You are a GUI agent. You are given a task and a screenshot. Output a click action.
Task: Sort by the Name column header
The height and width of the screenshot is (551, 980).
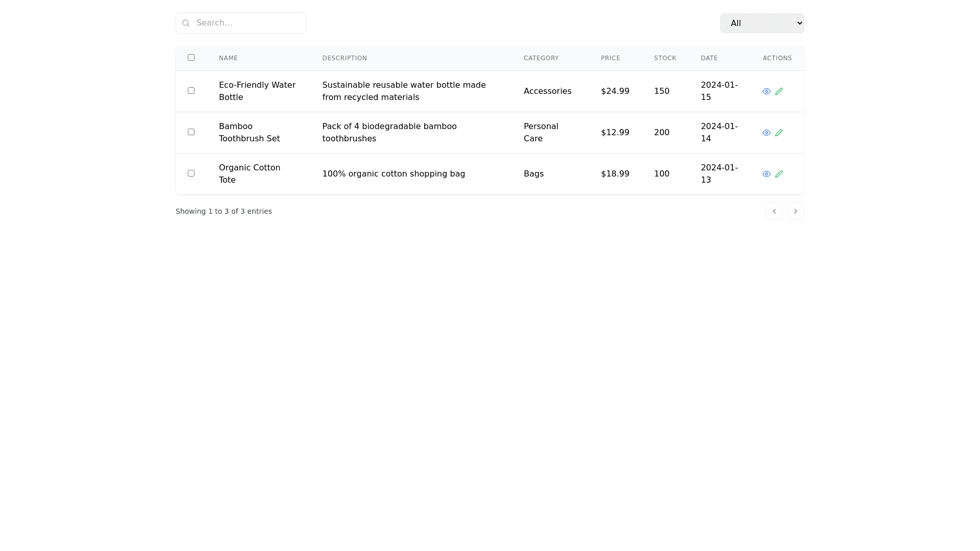228,58
